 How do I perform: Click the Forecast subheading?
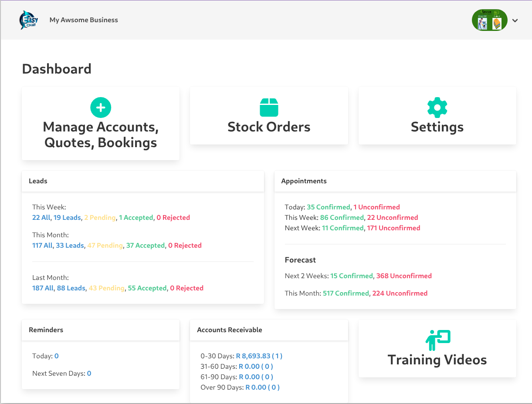[x=300, y=260]
